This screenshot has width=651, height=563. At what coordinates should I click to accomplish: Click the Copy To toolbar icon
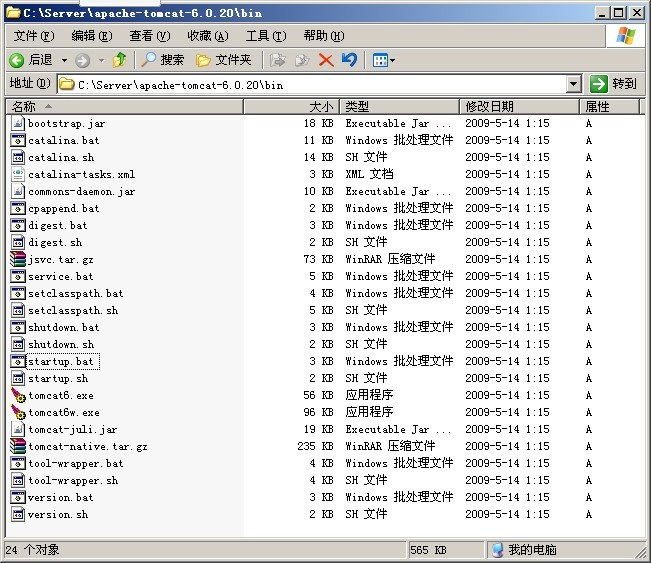coord(302,60)
